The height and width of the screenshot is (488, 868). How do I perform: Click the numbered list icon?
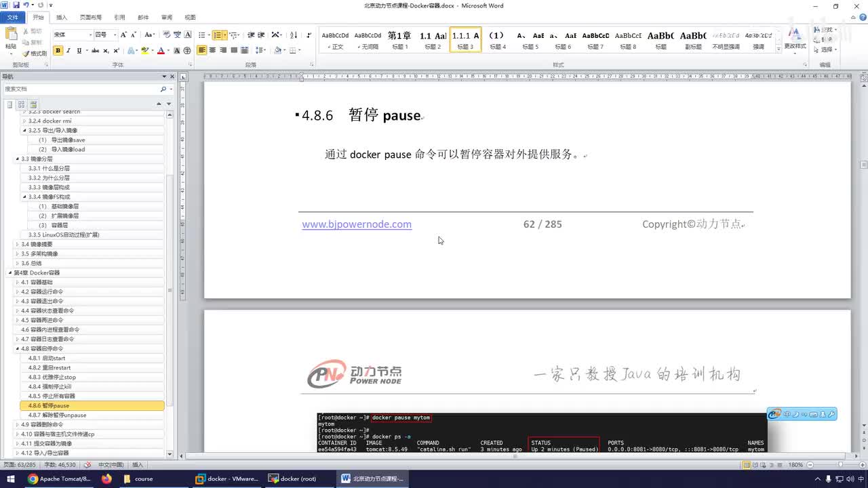(218, 35)
